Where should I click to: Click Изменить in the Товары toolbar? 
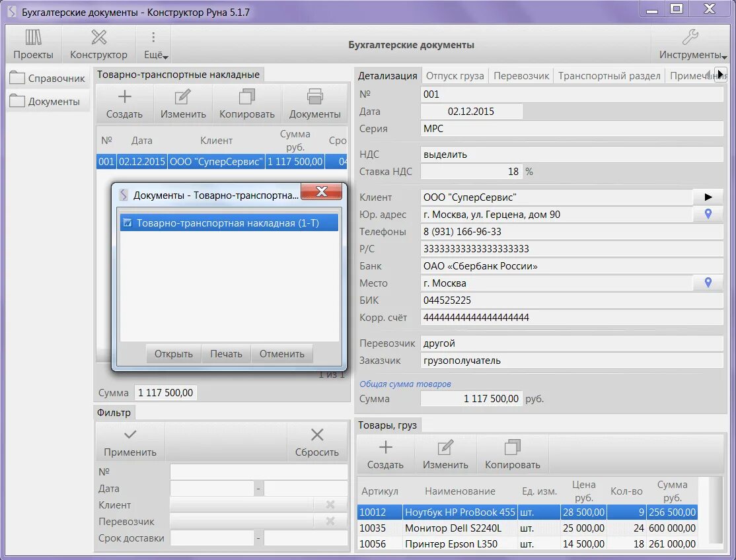[x=445, y=455]
